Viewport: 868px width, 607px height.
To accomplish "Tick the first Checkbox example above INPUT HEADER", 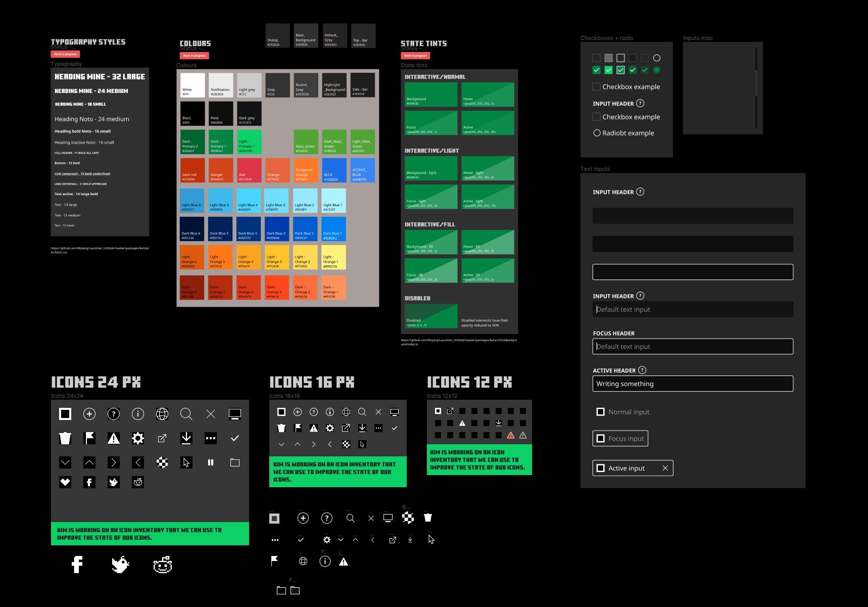I will coord(597,87).
